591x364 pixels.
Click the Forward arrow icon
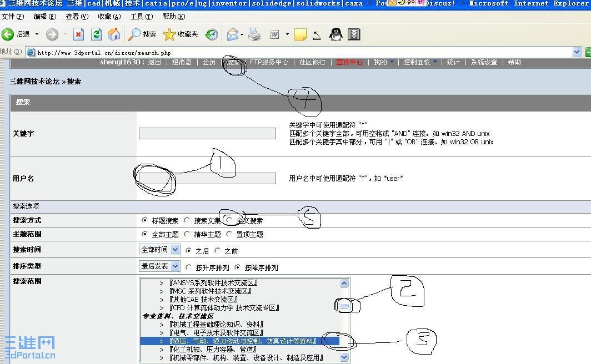click(x=52, y=34)
